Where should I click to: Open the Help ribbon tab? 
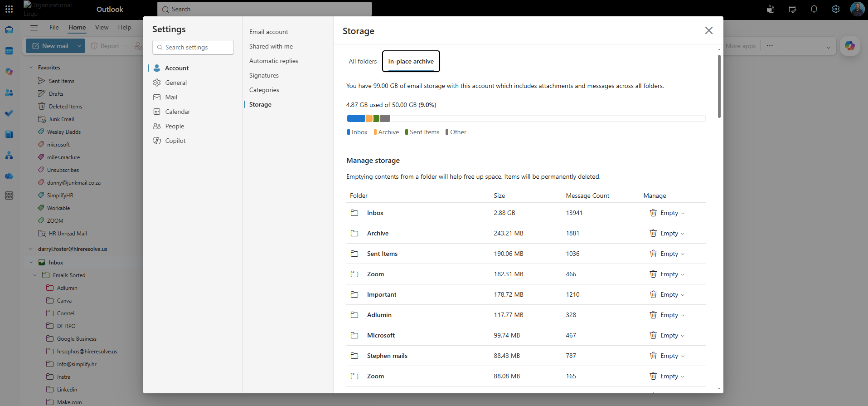coord(125,27)
